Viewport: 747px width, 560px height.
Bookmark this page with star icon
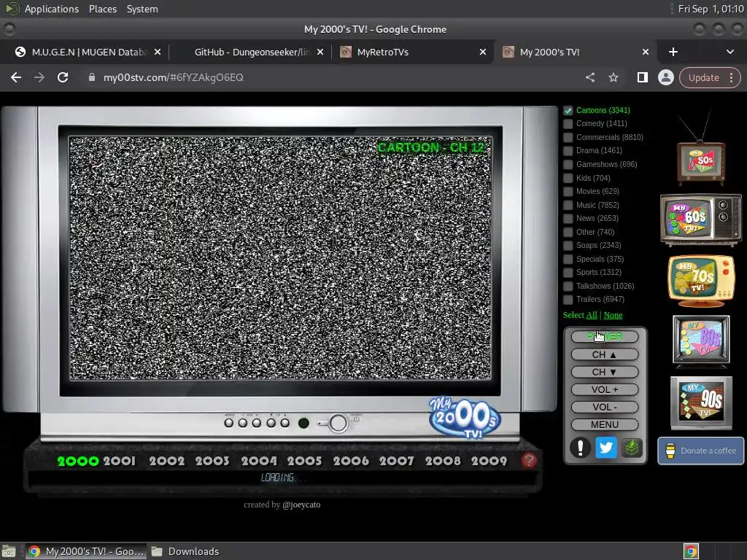[614, 77]
